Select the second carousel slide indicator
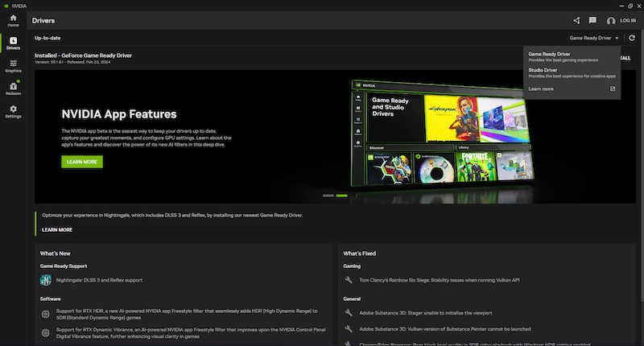 coord(341,196)
